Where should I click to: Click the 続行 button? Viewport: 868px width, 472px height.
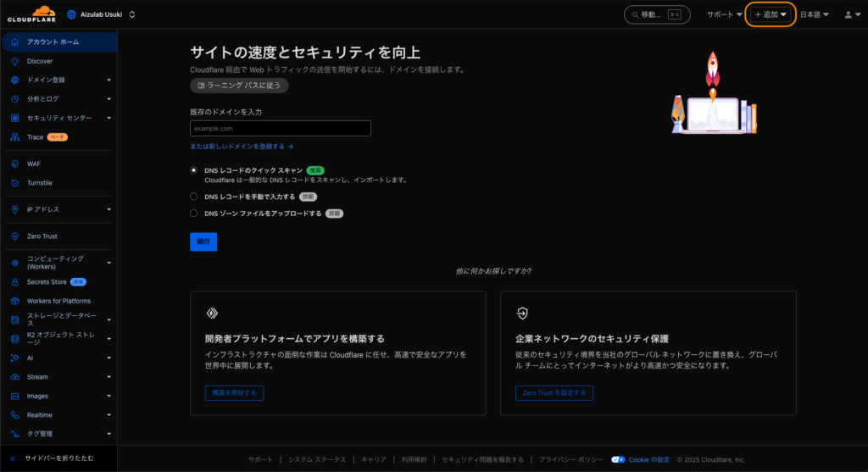coord(203,242)
